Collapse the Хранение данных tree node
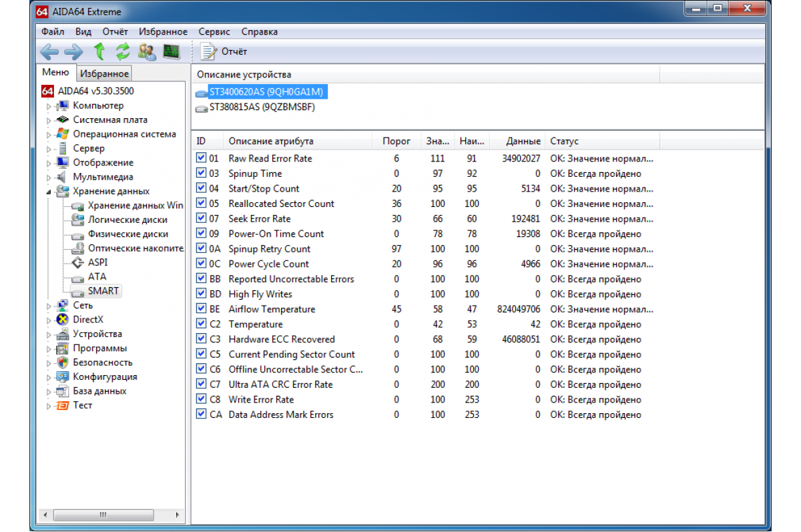Image resolution: width=801 pixels, height=532 pixels. 48,192
